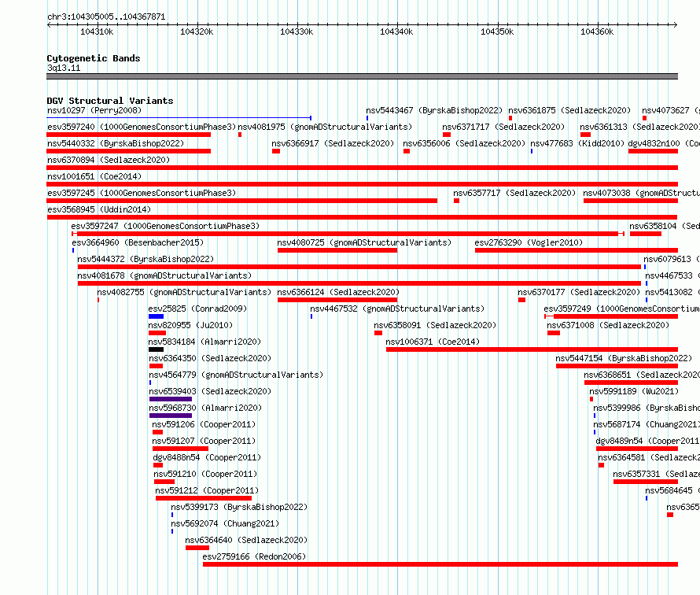
Task: Open variant nsv6364350 (Sedlazeck2020)
Action: [x=210, y=358]
